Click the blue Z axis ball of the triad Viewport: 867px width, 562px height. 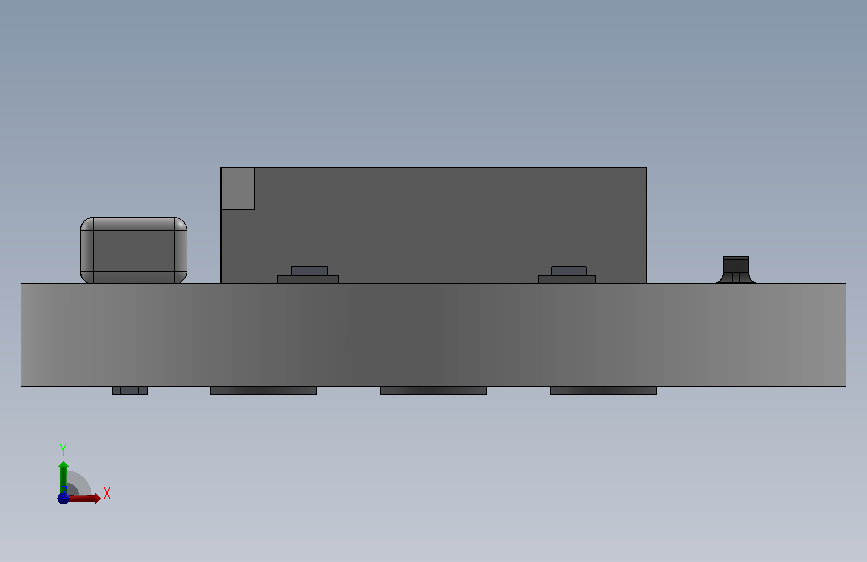point(63,498)
